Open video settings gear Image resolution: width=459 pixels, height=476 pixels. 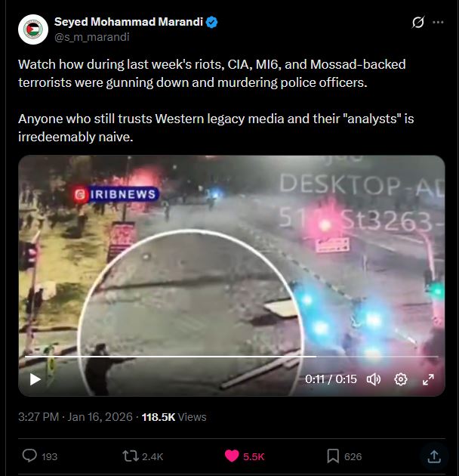[401, 379]
